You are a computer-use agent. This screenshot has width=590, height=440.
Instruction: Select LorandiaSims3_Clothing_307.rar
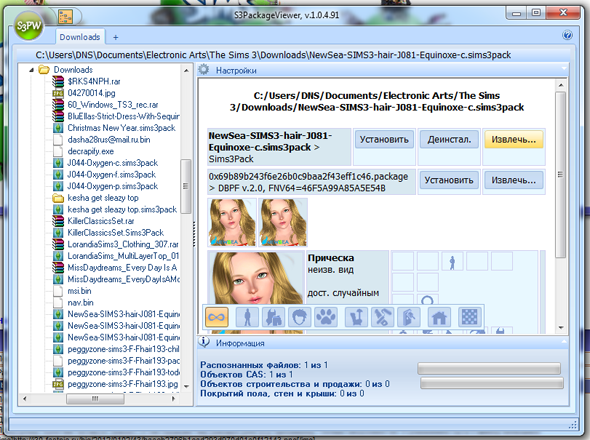pyautogui.click(x=123, y=245)
